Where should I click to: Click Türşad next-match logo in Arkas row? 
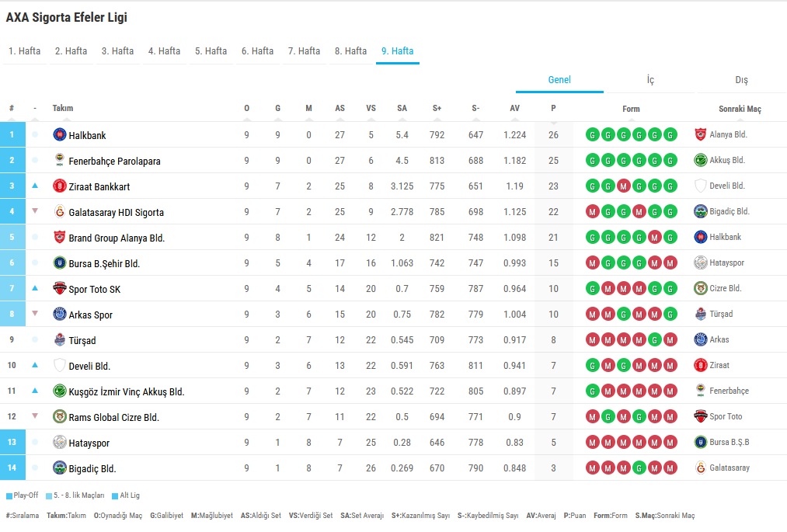click(x=700, y=314)
